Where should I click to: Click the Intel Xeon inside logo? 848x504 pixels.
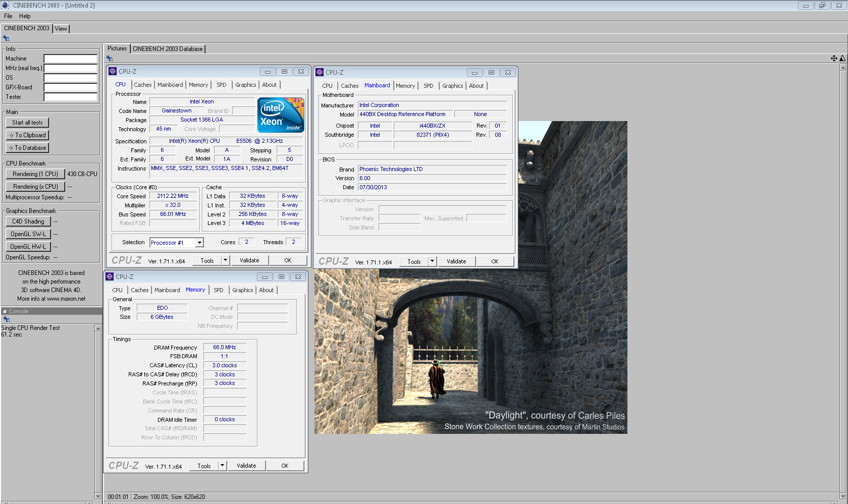(281, 115)
